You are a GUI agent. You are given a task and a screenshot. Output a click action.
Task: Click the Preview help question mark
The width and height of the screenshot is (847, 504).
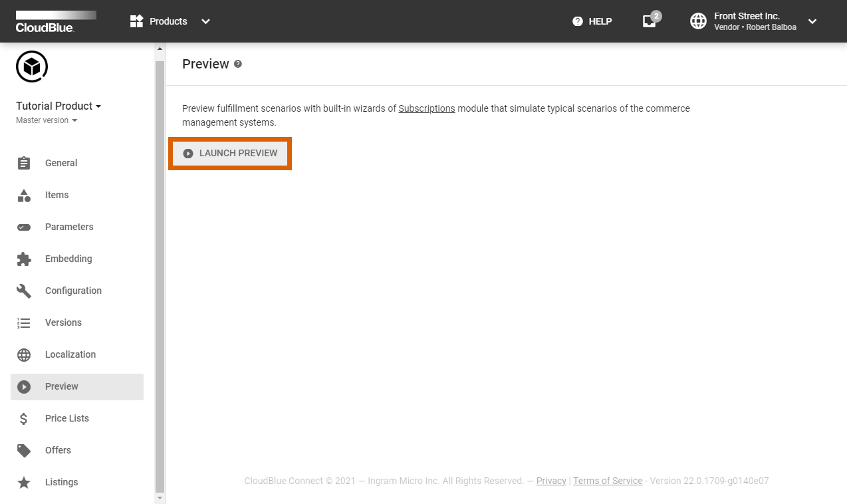(237, 63)
